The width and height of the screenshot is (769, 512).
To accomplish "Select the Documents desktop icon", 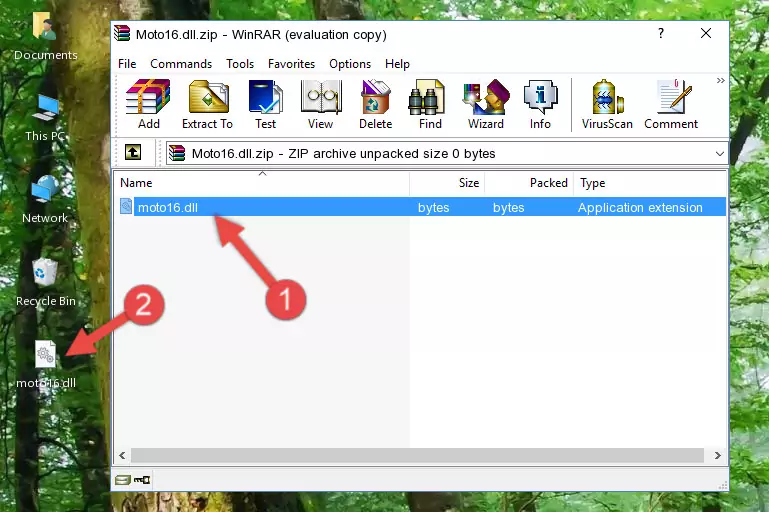I will click(x=46, y=36).
